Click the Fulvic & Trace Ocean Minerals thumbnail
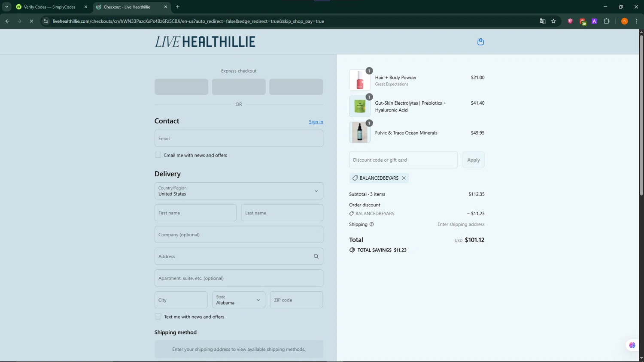The image size is (644, 362). (x=360, y=133)
